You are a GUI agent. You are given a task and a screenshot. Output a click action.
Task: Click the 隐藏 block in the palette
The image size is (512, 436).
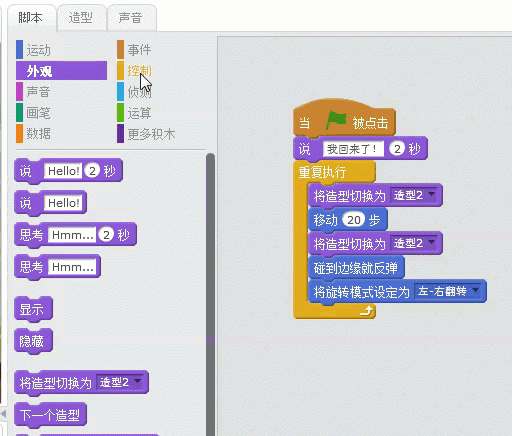coord(33,341)
